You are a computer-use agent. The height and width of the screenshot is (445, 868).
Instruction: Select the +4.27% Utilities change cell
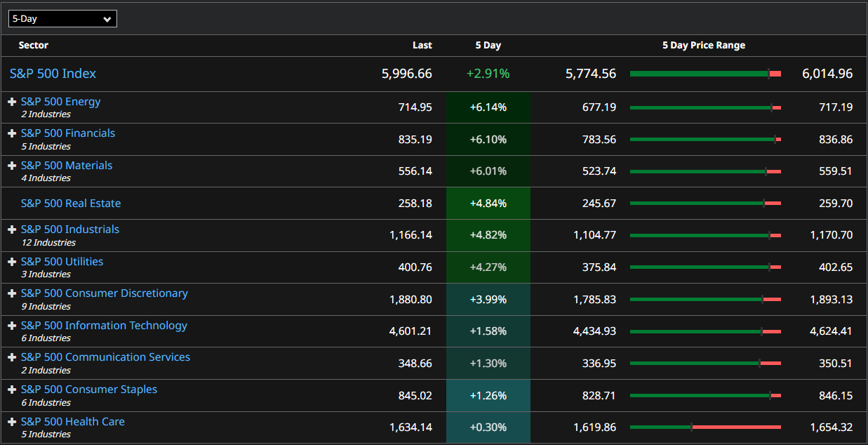click(x=488, y=267)
